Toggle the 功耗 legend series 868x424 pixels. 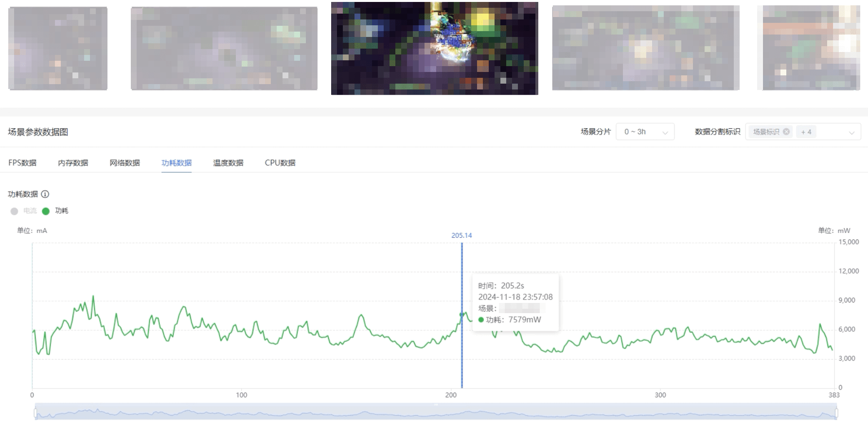tap(55, 211)
